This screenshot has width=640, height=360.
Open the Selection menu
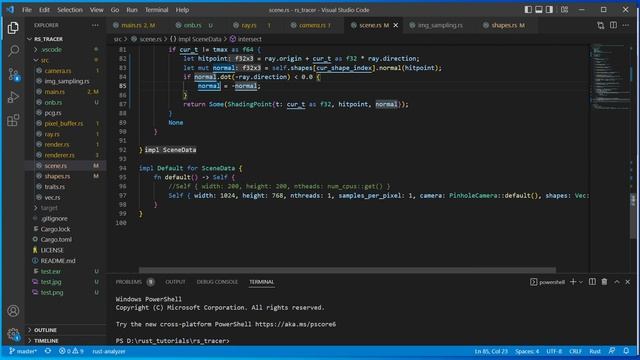coord(70,9)
